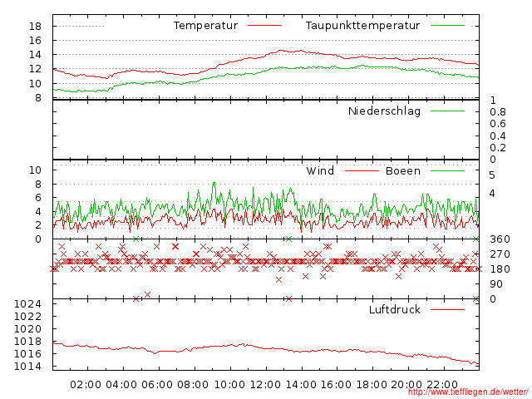This screenshot has width=532, height=399.
Task: Click the 14 temperature axis value
Action: coord(35,55)
